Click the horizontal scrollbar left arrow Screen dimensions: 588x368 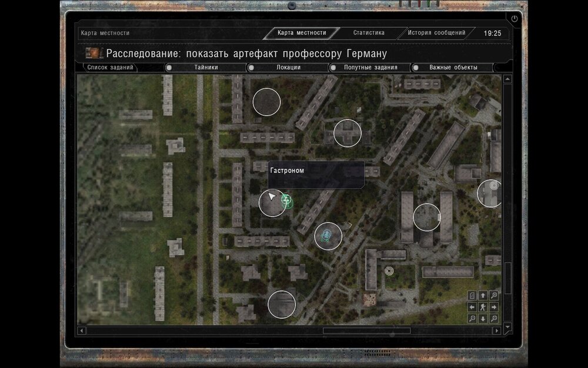(x=82, y=330)
